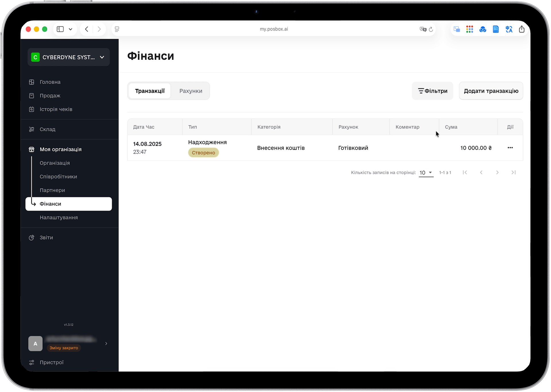
Task: Select the Транзакції tab
Action: [150, 91]
